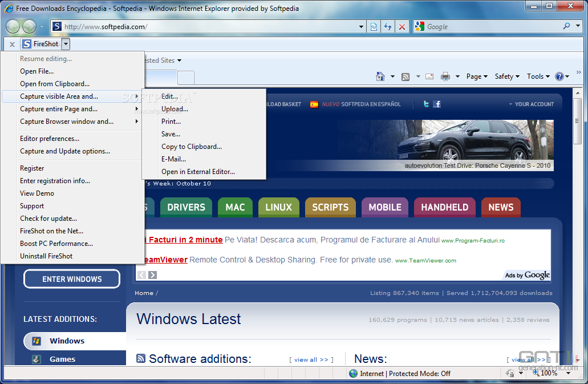Click the new tab button

tap(186, 78)
